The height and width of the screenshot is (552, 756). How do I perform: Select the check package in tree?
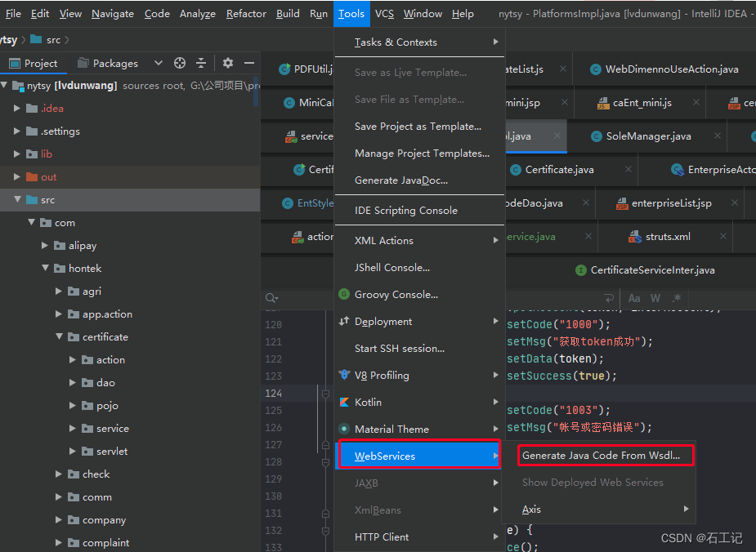(96, 474)
